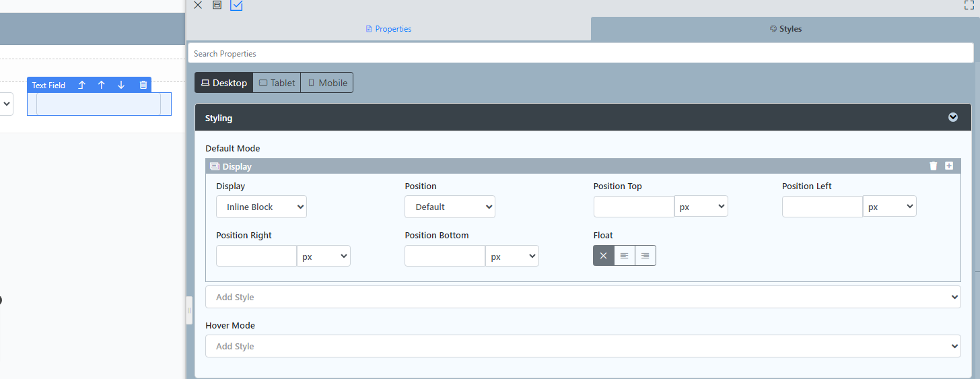Open the Position dropdown showing Default
This screenshot has width=980, height=379.
click(x=450, y=207)
